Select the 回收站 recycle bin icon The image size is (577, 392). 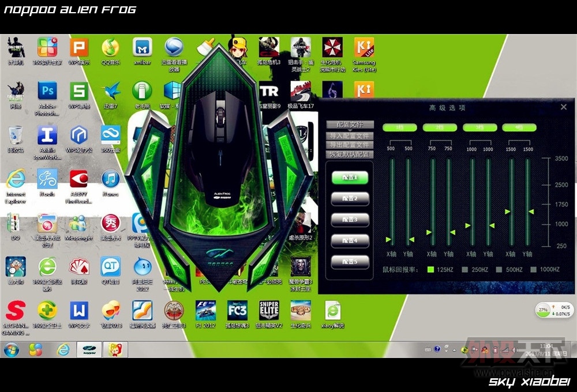[x=16, y=139]
